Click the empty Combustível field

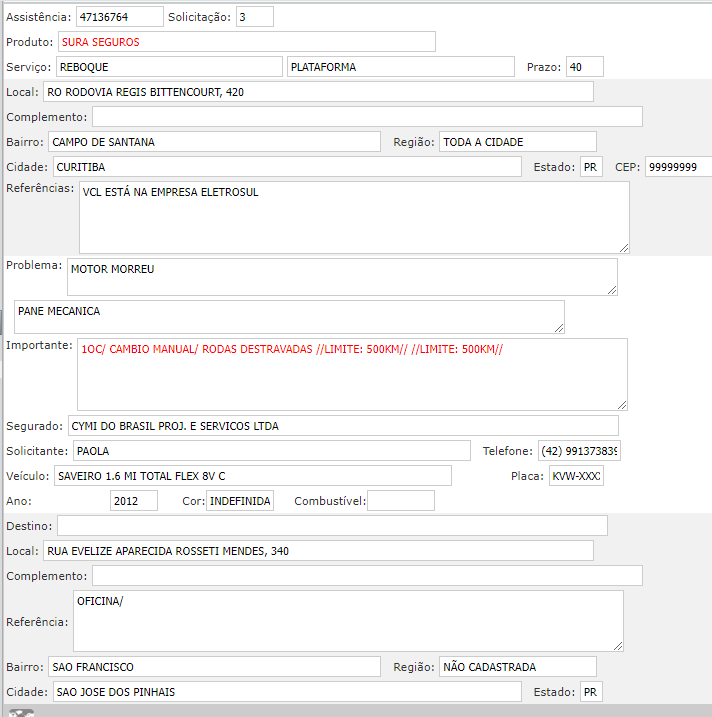tap(400, 501)
